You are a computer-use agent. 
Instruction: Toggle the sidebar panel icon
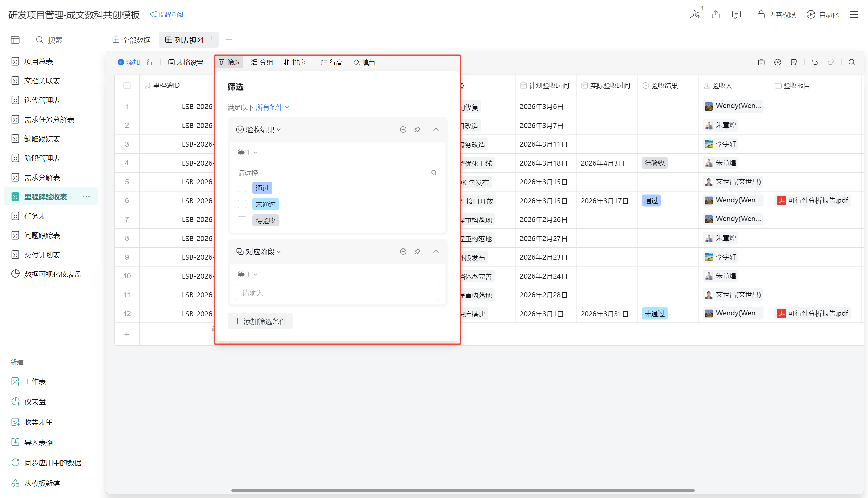click(x=15, y=40)
